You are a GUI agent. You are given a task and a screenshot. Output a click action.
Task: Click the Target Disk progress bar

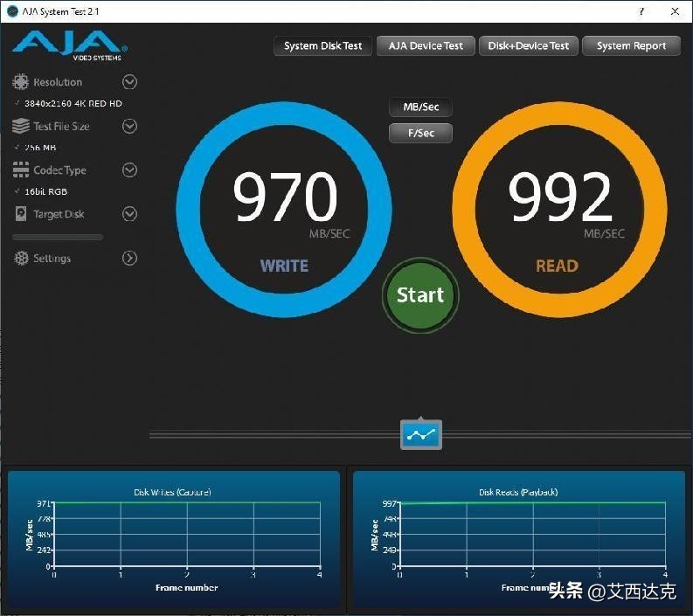tap(58, 237)
